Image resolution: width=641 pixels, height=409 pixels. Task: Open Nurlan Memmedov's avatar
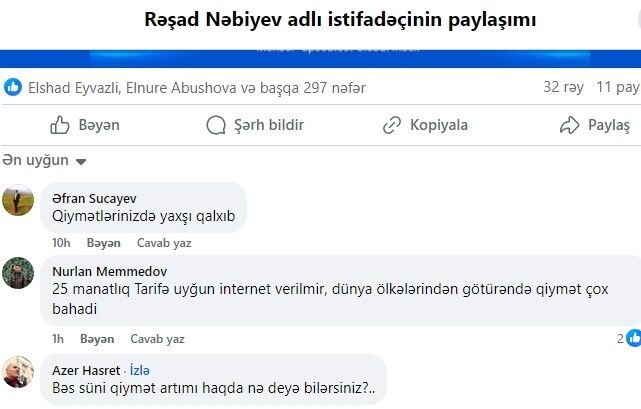tap(18, 273)
